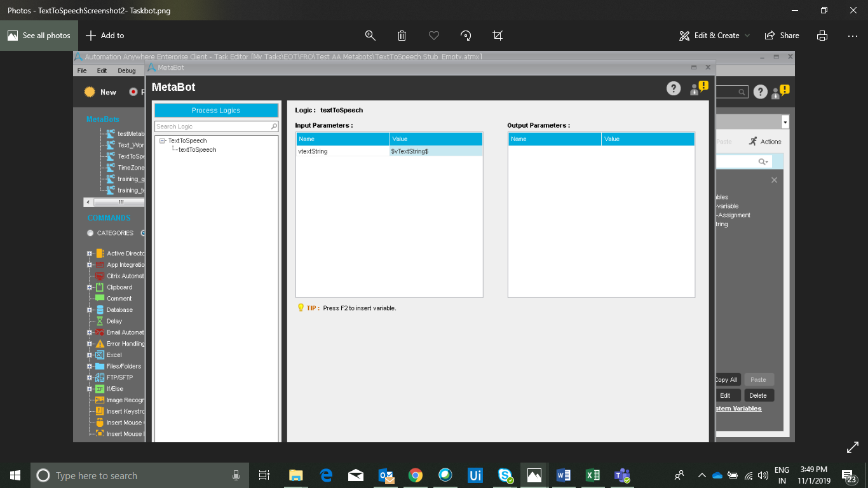Click the Search Logic input field
This screenshot has width=868, height=488.
[x=212, y=126]
